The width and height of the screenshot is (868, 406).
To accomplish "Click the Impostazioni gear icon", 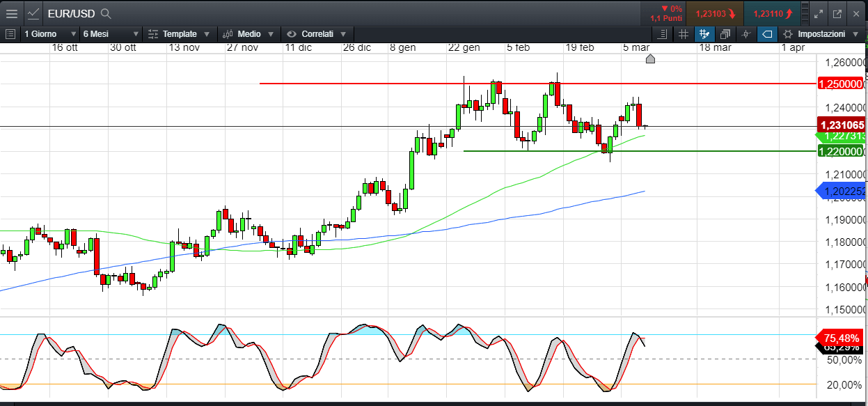I will click(x=788, y=33).
